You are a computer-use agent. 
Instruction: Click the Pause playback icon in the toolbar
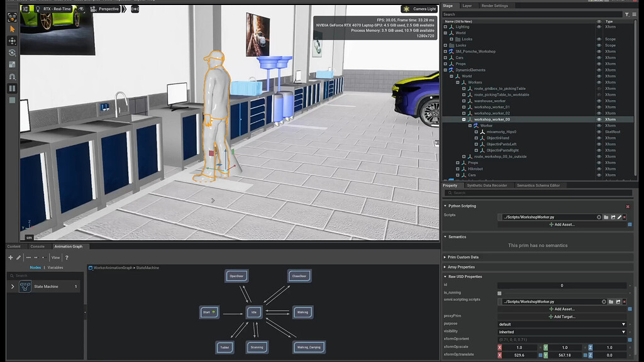pos(11,87)
